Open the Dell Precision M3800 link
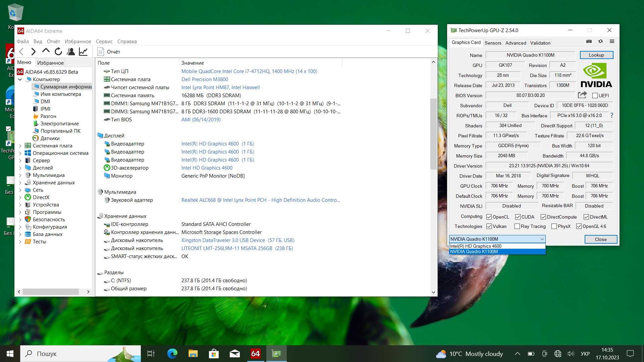 (x=205, y=79)
